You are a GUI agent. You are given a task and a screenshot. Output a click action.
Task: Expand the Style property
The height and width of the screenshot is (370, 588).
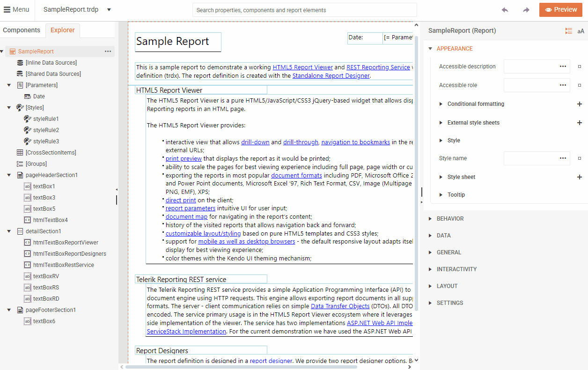click(441, 141)
